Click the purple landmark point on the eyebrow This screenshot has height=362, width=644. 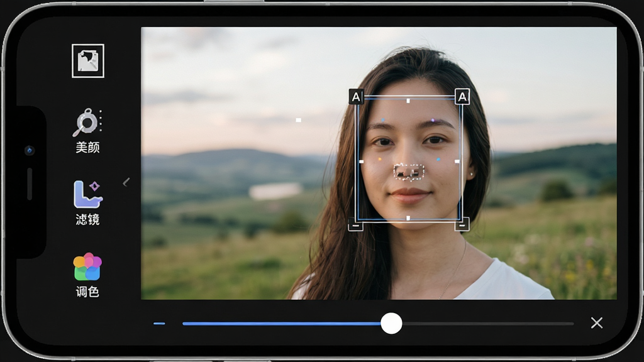(433, 120)
